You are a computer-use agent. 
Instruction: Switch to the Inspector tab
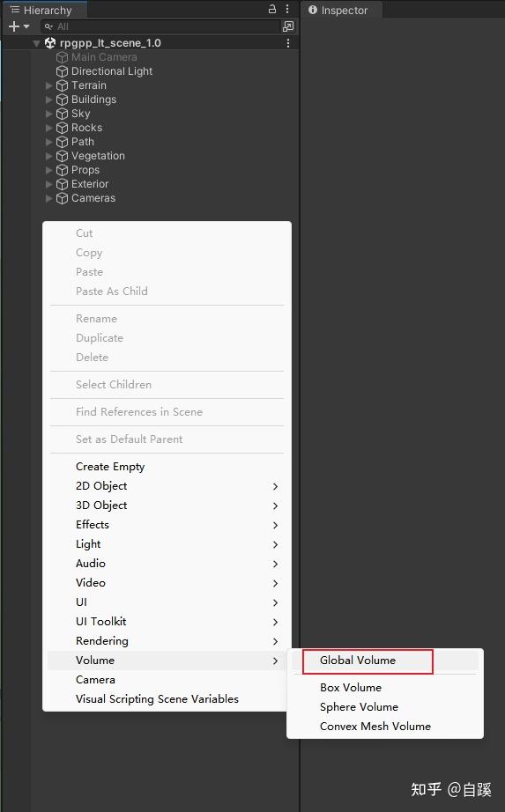338,10
